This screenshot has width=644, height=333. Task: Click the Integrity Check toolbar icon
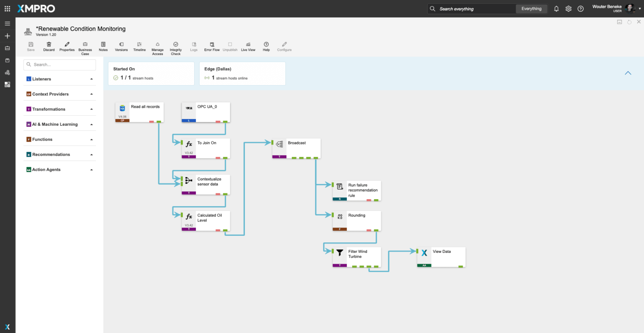(176, 44)
